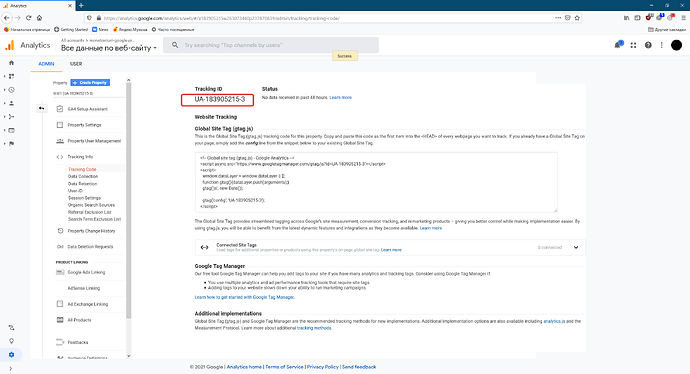
Task: Open Customization dashboards icon in left rail
Action: point(11,76)
